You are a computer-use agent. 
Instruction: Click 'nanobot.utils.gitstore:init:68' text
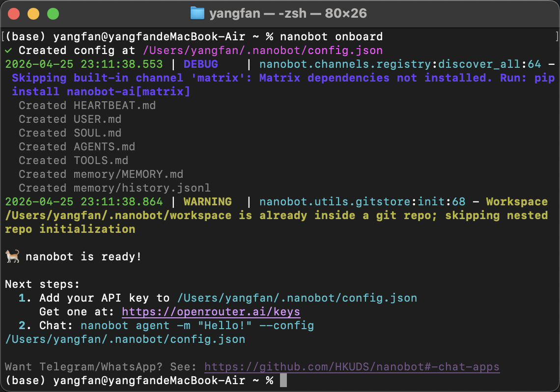(x=362, y=202)
